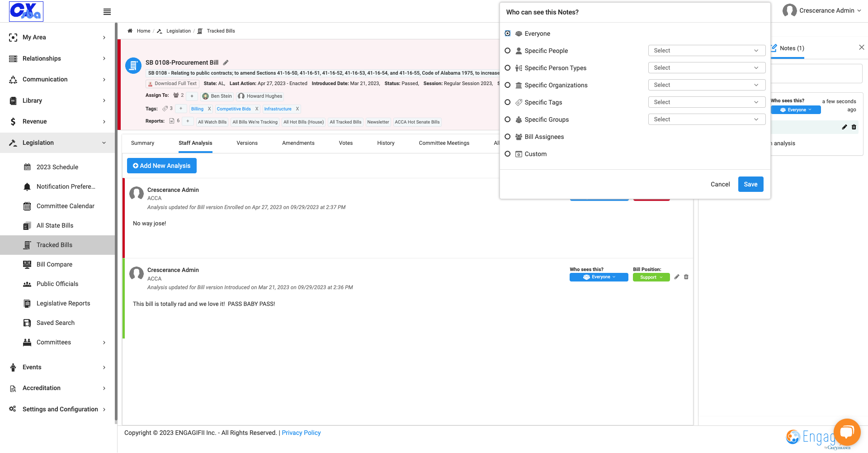
Task: Switch to the Amendments tab
Action: pyautogui.click(x=298, y=143)
